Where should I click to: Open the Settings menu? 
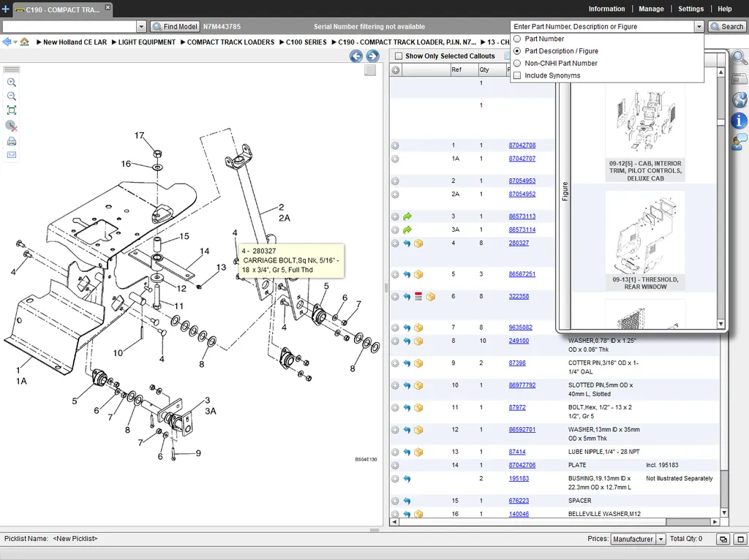pos(690,9)
